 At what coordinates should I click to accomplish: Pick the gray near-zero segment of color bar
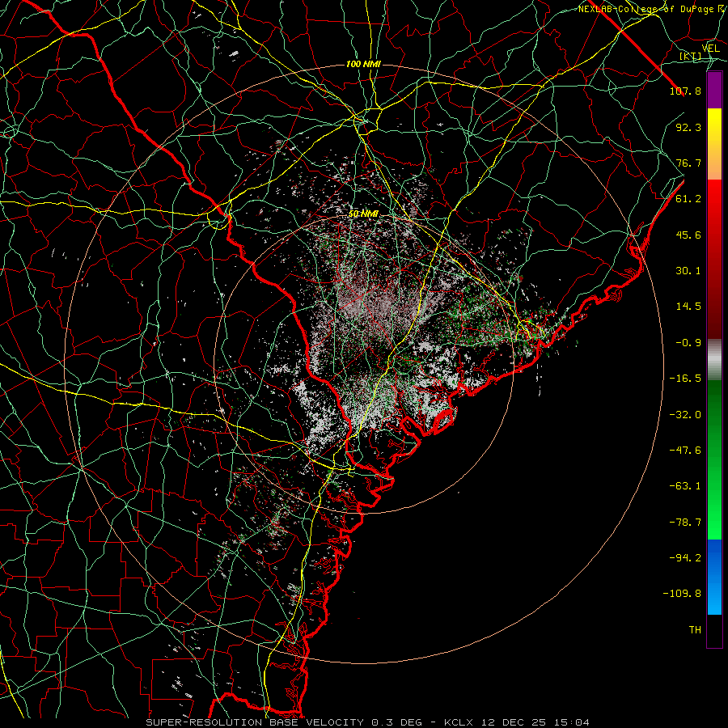pos(714,358)
